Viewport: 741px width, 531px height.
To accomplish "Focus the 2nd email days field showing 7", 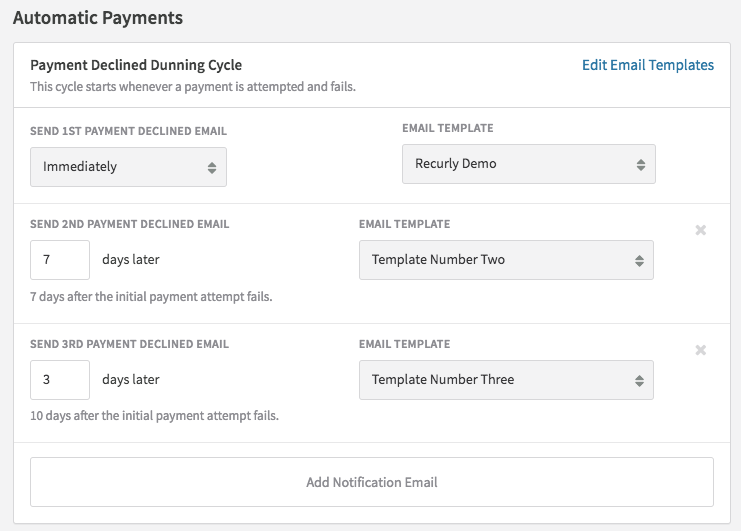I will click(x=60, y=260).
